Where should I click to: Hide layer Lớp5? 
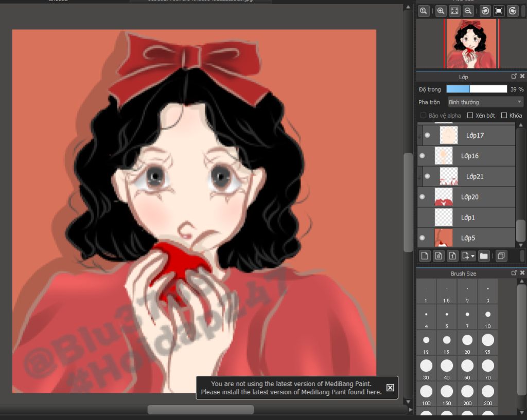point(422,238)
